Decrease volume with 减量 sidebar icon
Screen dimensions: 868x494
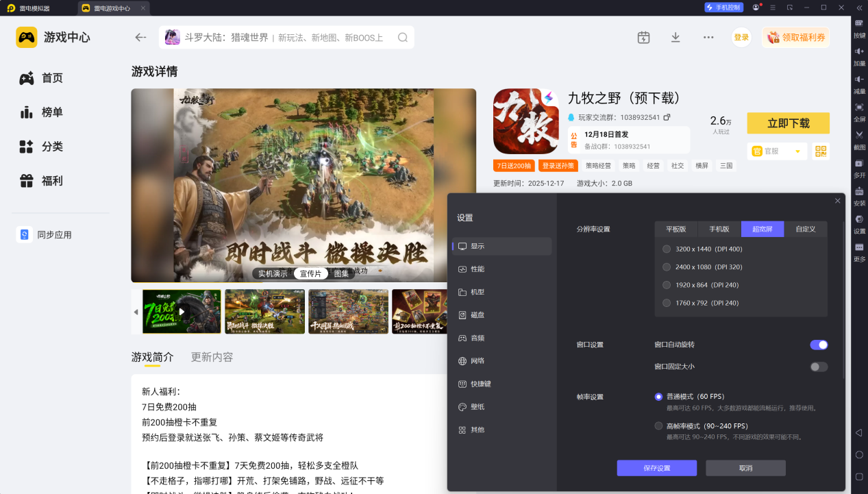(859, 84)
